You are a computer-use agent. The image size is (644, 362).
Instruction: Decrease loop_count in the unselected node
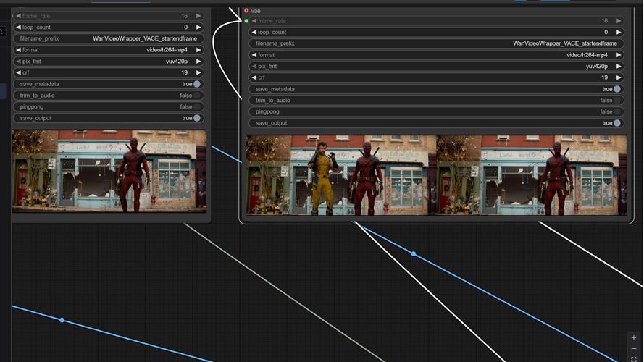pos(19,27)
